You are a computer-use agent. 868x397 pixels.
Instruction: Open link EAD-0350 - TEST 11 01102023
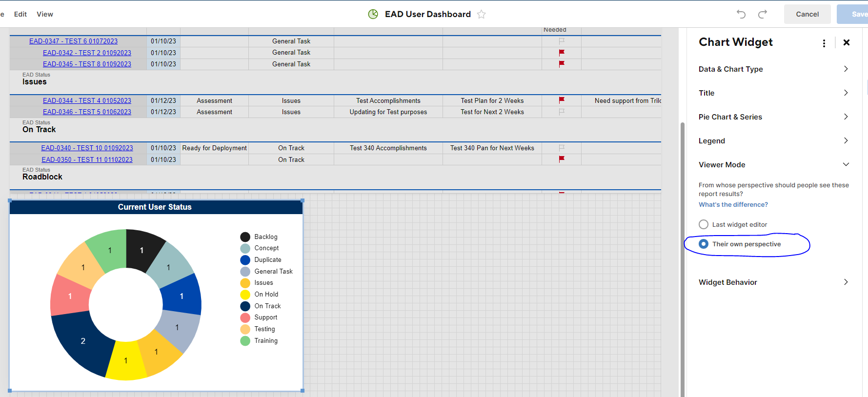(x=87, y=159)
